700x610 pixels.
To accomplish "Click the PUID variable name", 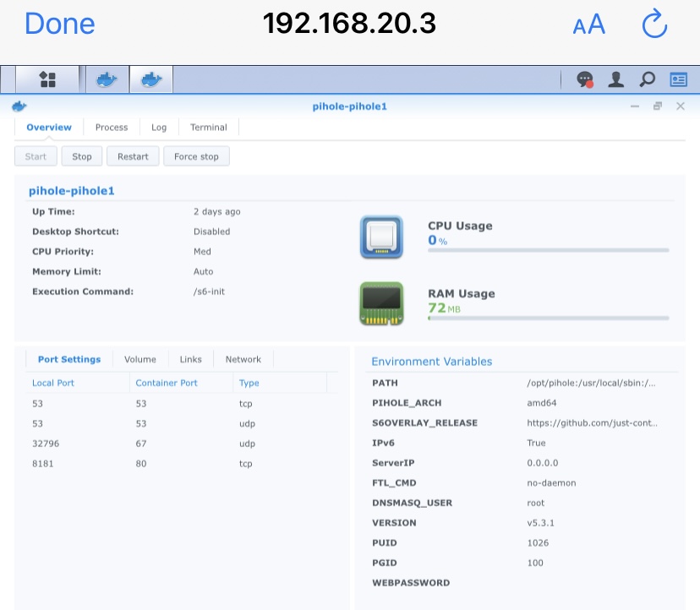I will pos(385,543).
